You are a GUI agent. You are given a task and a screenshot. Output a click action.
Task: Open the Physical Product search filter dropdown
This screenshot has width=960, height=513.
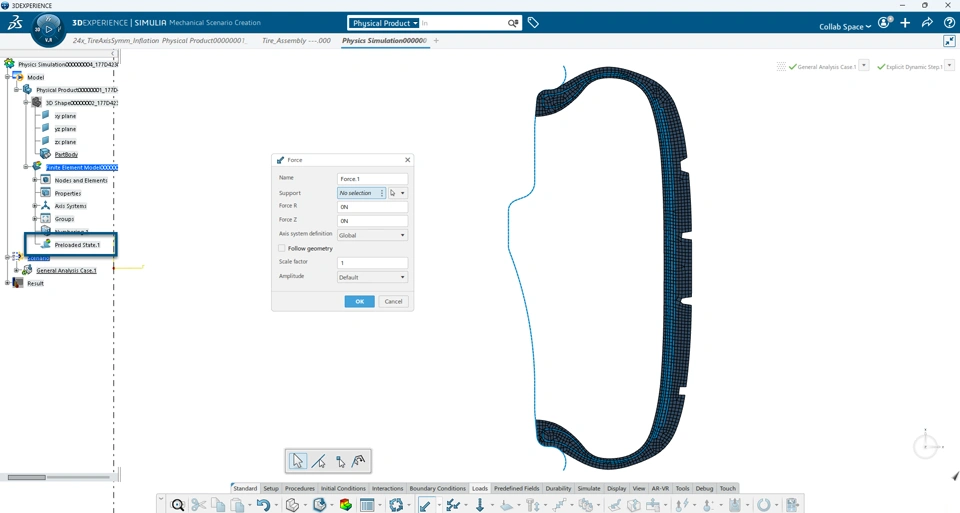pyautogui.click(x=385, y=23)
